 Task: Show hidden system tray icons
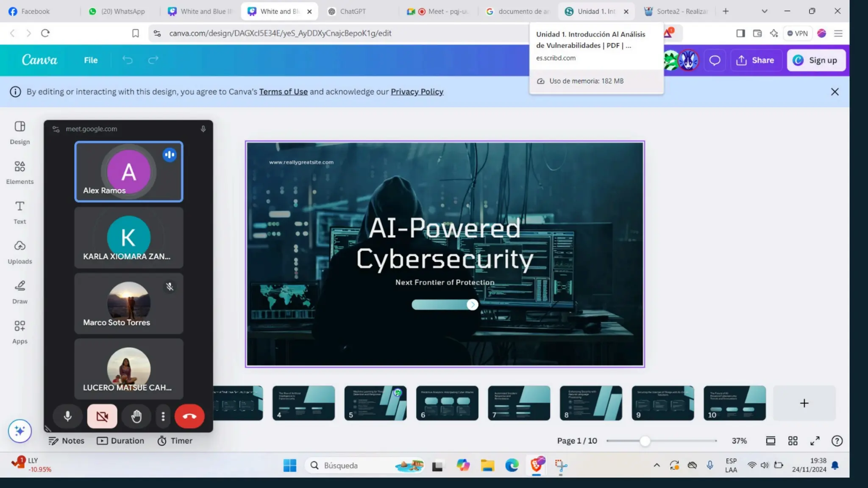pyautogui.click(x=657, y=465)
